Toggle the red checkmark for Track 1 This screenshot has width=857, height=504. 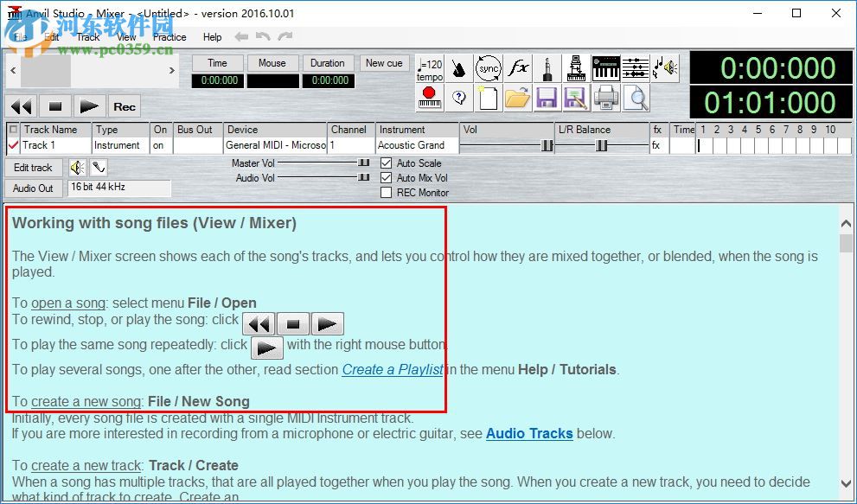point(13,145)
